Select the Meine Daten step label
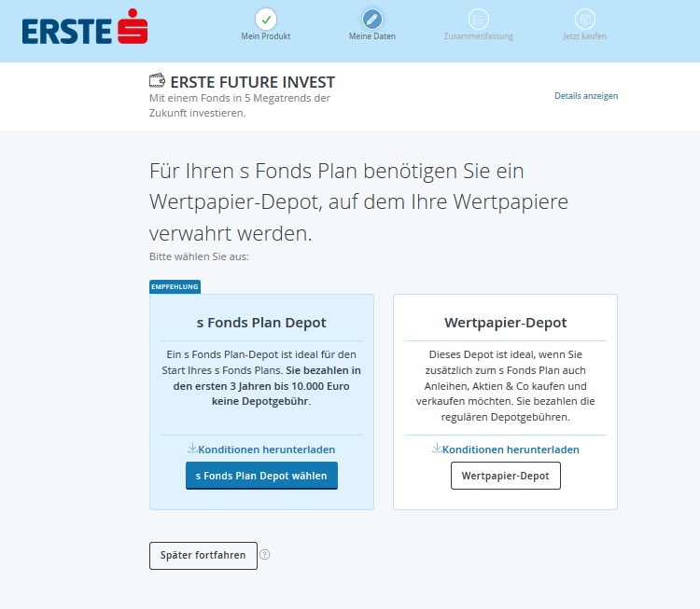 pos(372,36)
